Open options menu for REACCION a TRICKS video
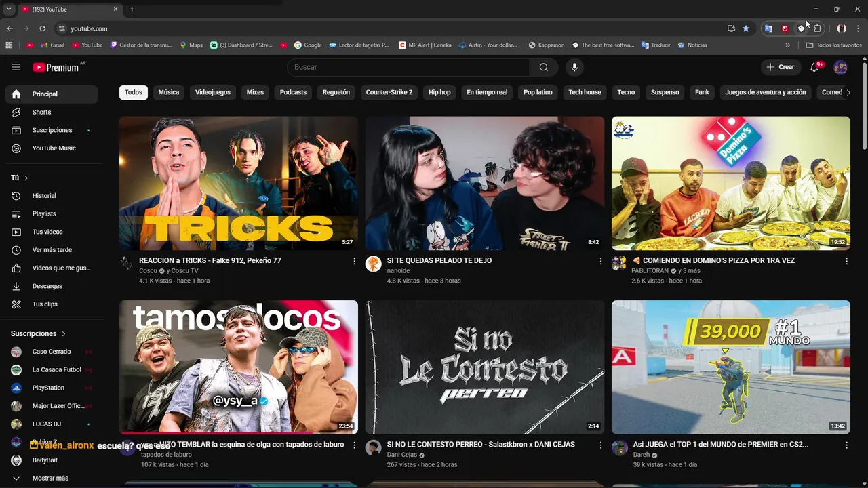Screen dimensions: 868x488 (354, 261)
